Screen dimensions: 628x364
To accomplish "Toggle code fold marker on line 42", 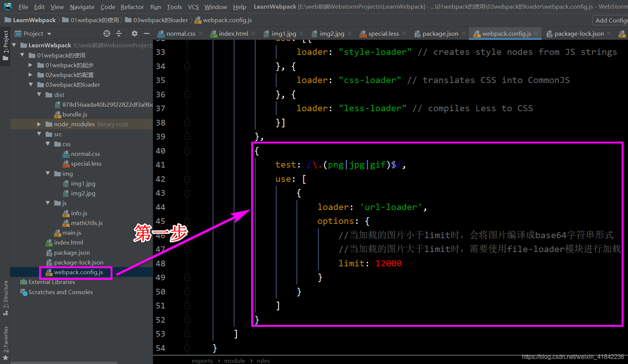I will 187,179.
